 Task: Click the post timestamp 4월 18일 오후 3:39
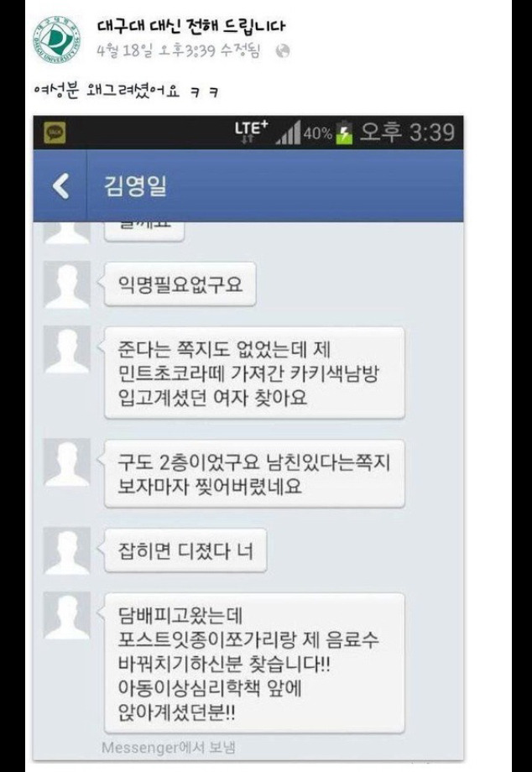pyautogui.click(x=157, y=50)
